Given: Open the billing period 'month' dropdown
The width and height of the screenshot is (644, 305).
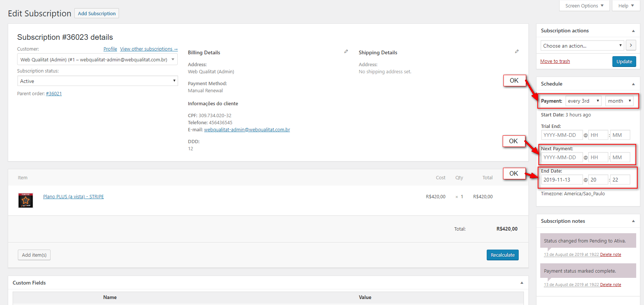Looking at the screenshot, I should 619,101.
